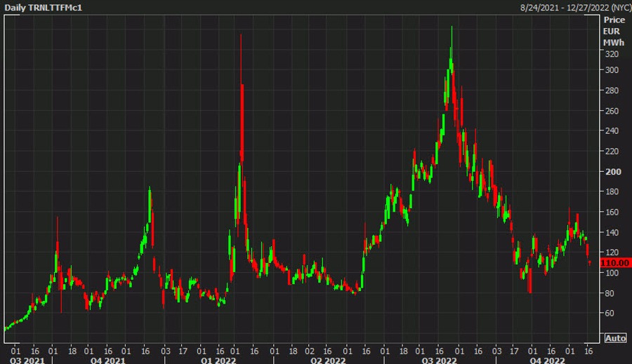Click the Auto scale button
The height and width of the screenshot is (364, 632).
[x=615, y=337]
